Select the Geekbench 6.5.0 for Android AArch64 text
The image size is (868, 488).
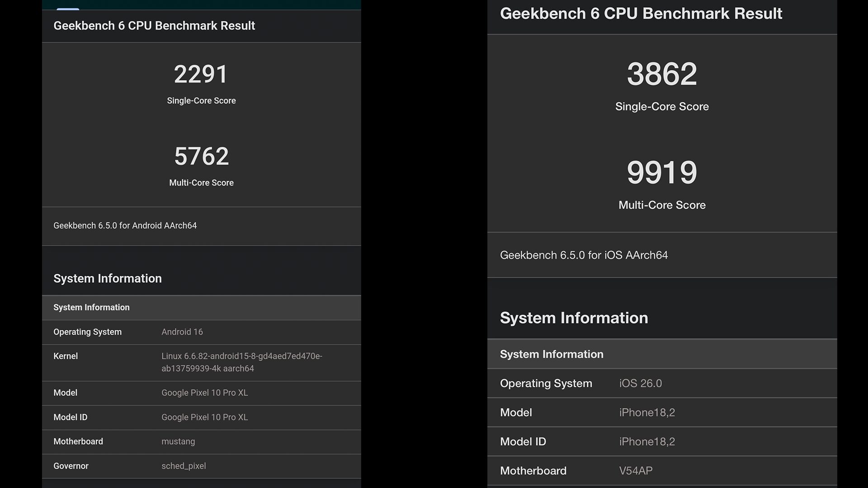(125, 225)
